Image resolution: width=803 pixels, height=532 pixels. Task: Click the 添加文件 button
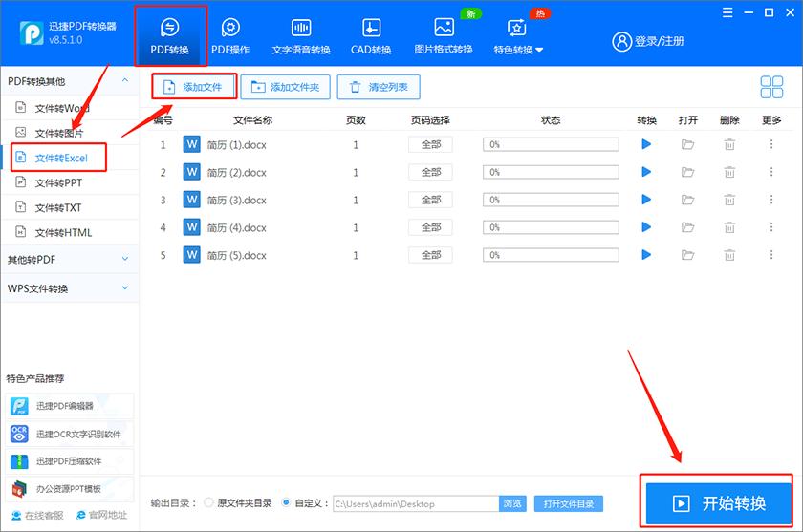pyautogui.click(x=193, y=87)
